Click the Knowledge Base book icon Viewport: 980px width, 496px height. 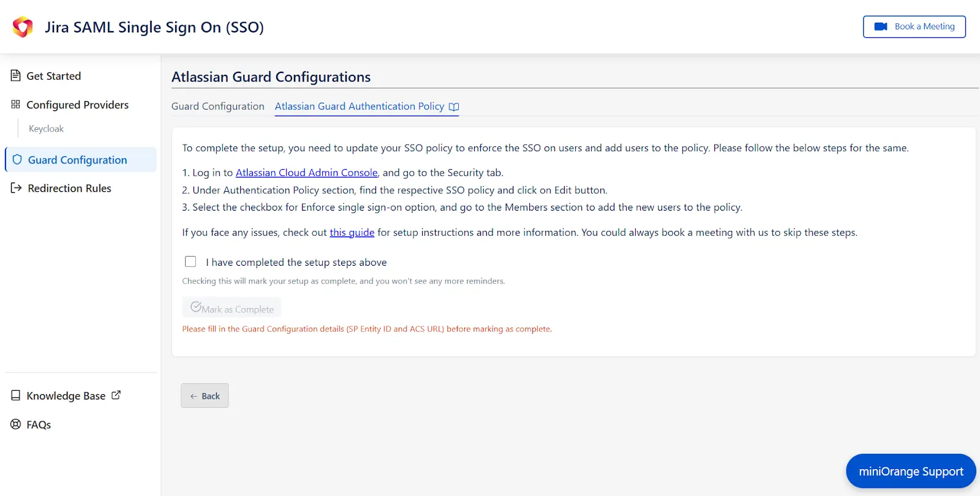(16, 396)
